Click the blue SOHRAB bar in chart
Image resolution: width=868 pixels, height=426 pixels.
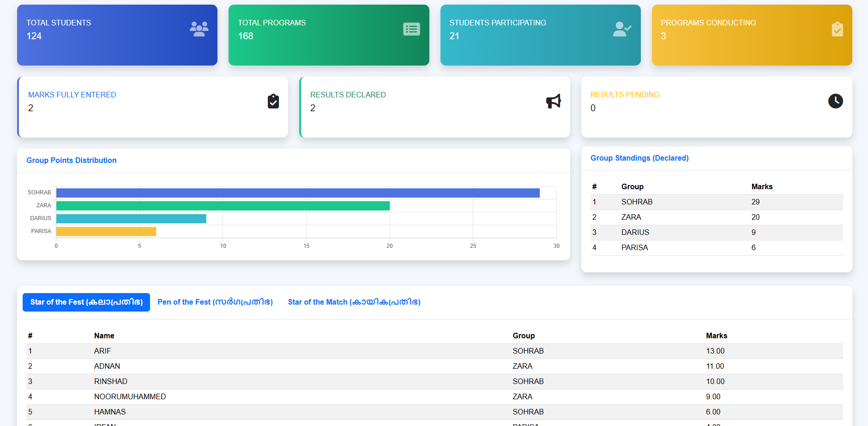pos(298,193)
